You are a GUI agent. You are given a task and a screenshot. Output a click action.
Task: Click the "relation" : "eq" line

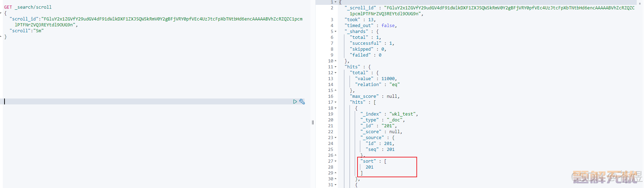[x=377, y=85]
